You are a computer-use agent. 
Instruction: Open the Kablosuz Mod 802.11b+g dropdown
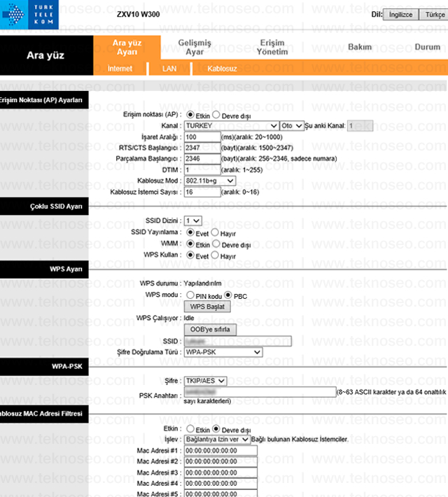209,181
